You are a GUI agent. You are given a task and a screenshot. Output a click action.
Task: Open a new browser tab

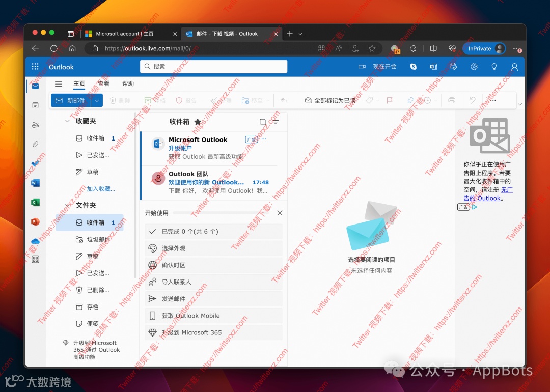click(x=290, y=34)
